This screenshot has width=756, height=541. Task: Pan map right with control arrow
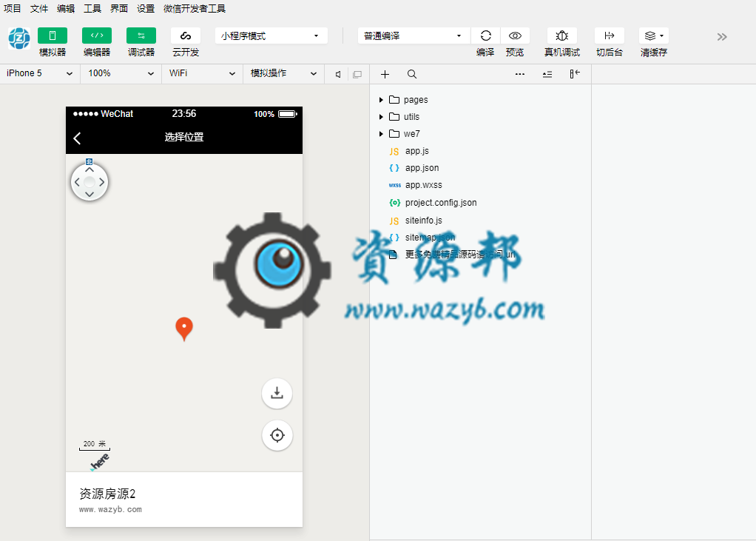click(102, 182)
